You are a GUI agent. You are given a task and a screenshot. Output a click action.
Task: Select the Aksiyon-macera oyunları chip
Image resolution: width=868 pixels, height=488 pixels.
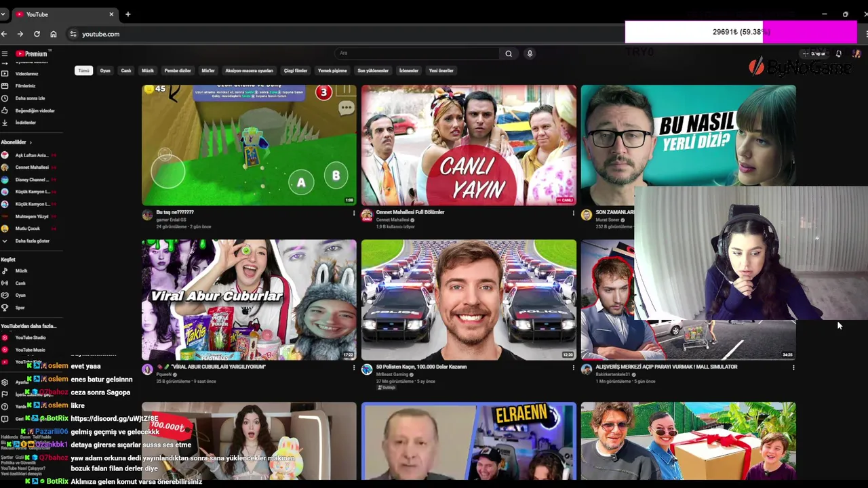[x=249, y=70]
